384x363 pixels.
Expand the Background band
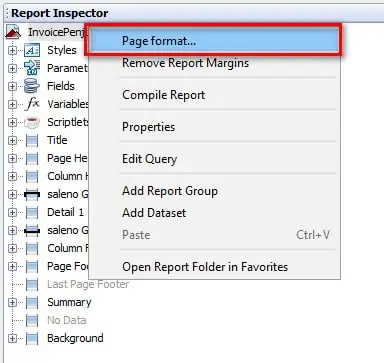pos(12,338)
